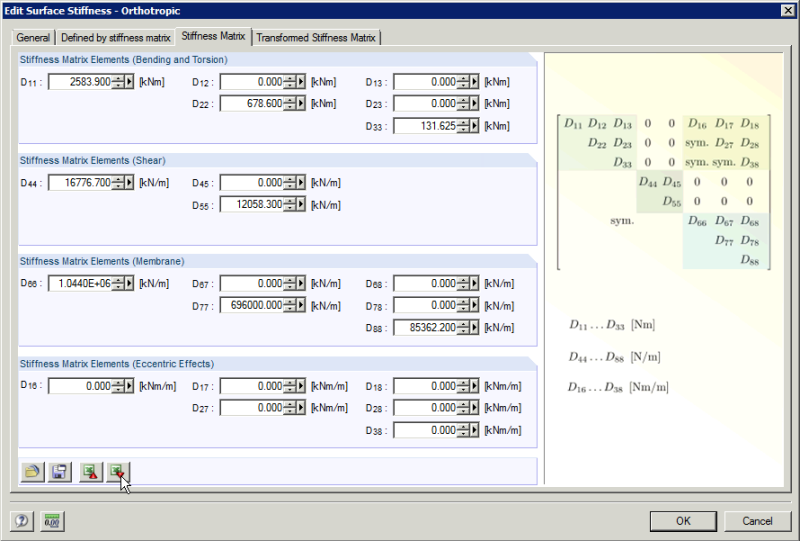Click the D13 value field
The width and height of the screenshot is (800, 541).
(x=426, y=82)
